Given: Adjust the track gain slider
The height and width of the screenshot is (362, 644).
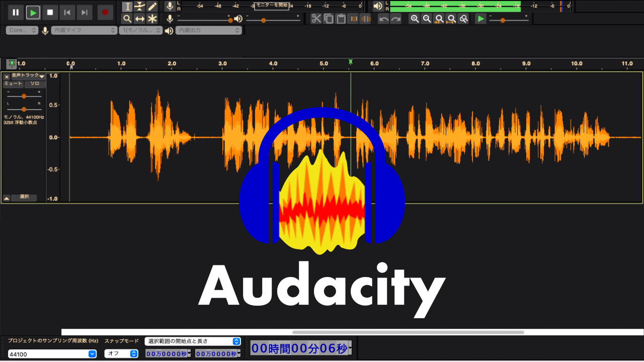Looking at the screenshot, I should coord(24,96).
